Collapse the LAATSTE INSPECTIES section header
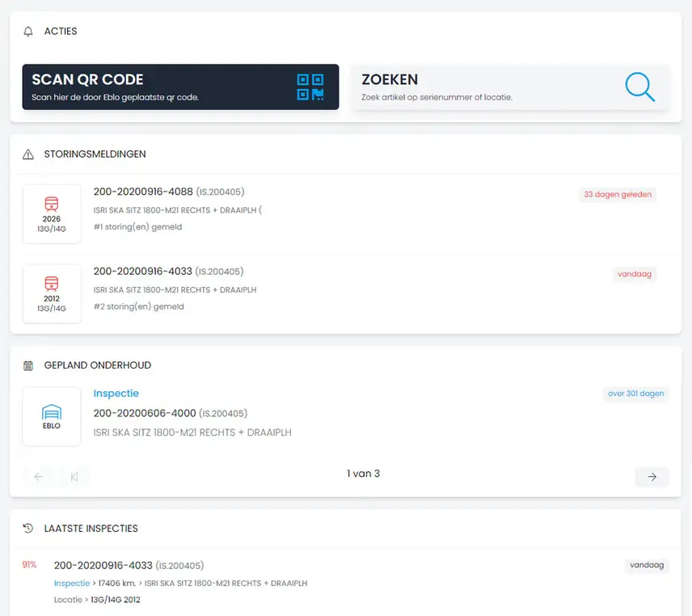Screen dimensions: 692x616 pos(91,528)
